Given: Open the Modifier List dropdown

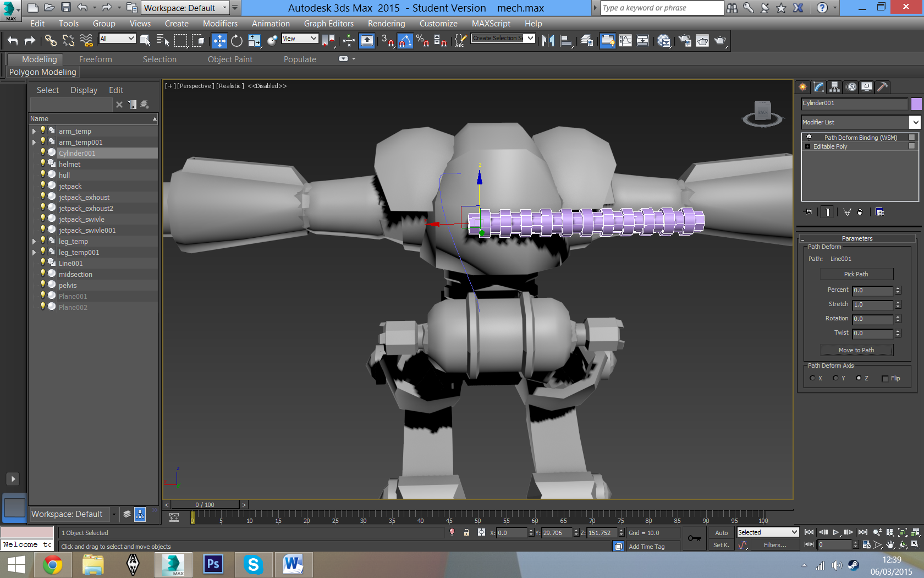Looking at the screenshot, I should coord(915,122).
